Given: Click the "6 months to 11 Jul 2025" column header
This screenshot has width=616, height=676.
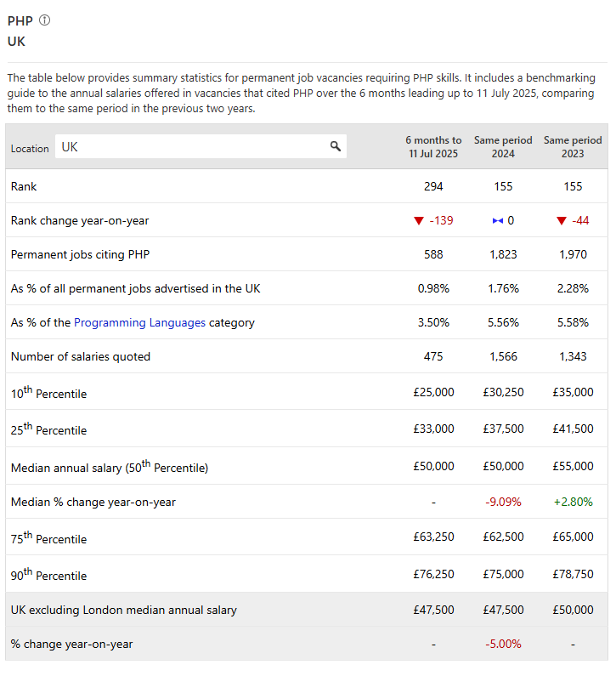Looking at the screenshot, I should click(x=433, y=147).
